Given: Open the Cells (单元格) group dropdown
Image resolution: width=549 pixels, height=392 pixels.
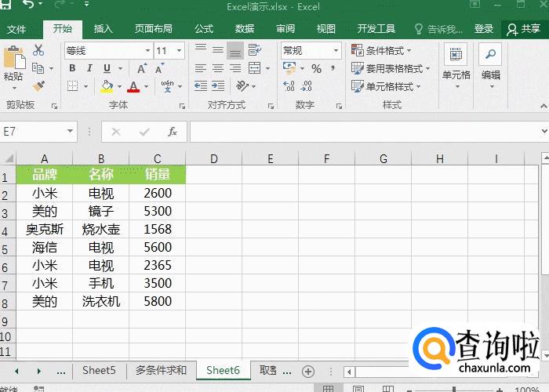Looking at the screenshot, I should pos(456,67).
